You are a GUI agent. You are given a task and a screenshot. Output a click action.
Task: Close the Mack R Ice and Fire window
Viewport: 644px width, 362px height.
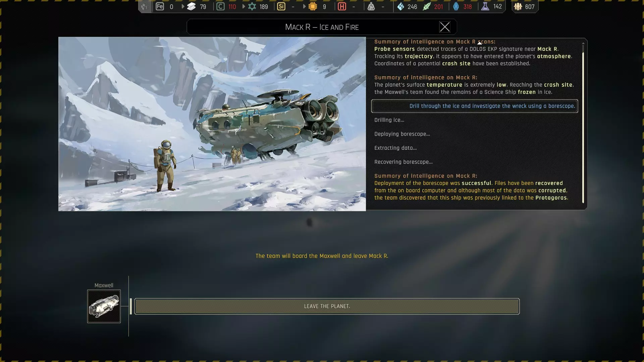point(444,27)
